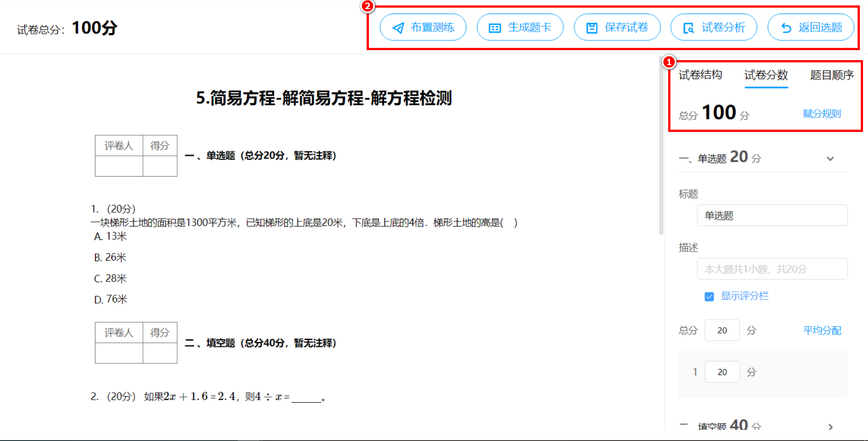Image resolution: width=868 pixels, height=441 pixels.
Task: Switch to the 试卷结构 tab
Action: (x=700, y=75)
